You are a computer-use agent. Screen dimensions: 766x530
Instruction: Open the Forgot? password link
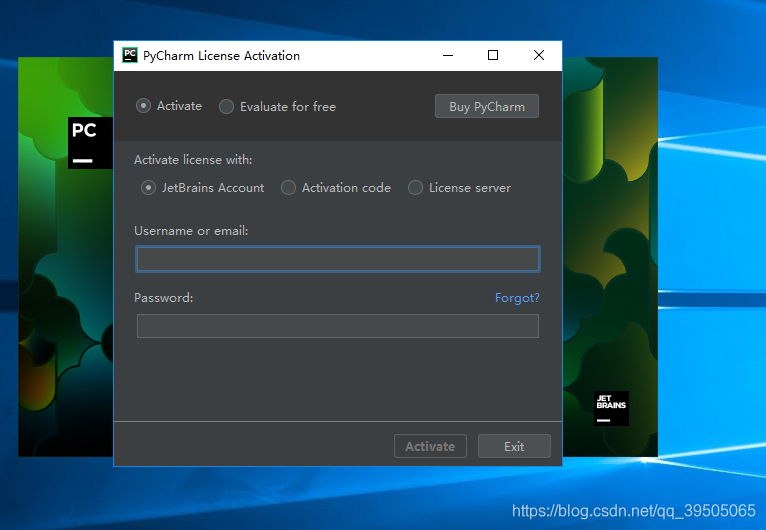[x=517, y=297]
